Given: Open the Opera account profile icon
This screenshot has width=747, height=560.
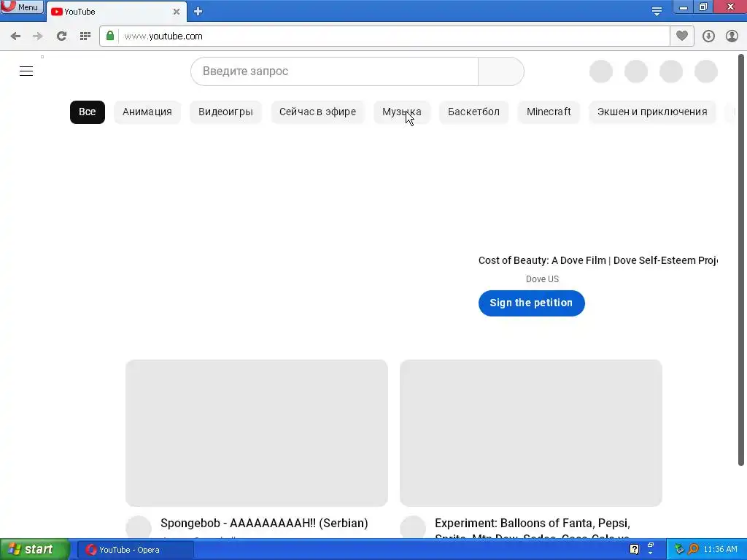Looking at the screenshot, I should click(732, 36).
